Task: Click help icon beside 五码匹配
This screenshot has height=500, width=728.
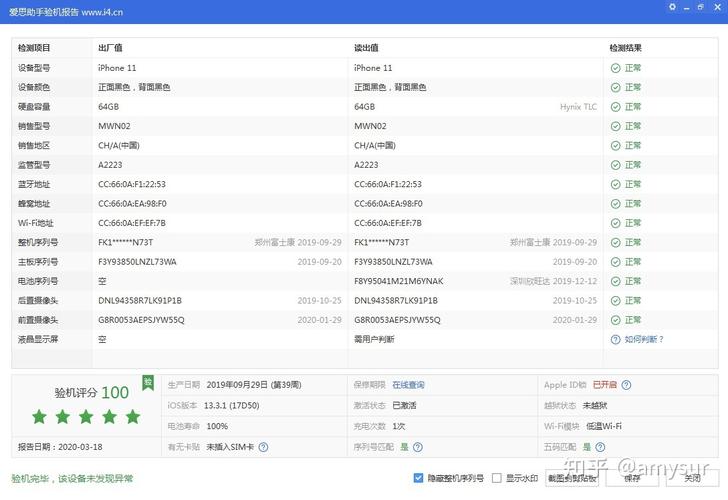Action: (600, 447)
